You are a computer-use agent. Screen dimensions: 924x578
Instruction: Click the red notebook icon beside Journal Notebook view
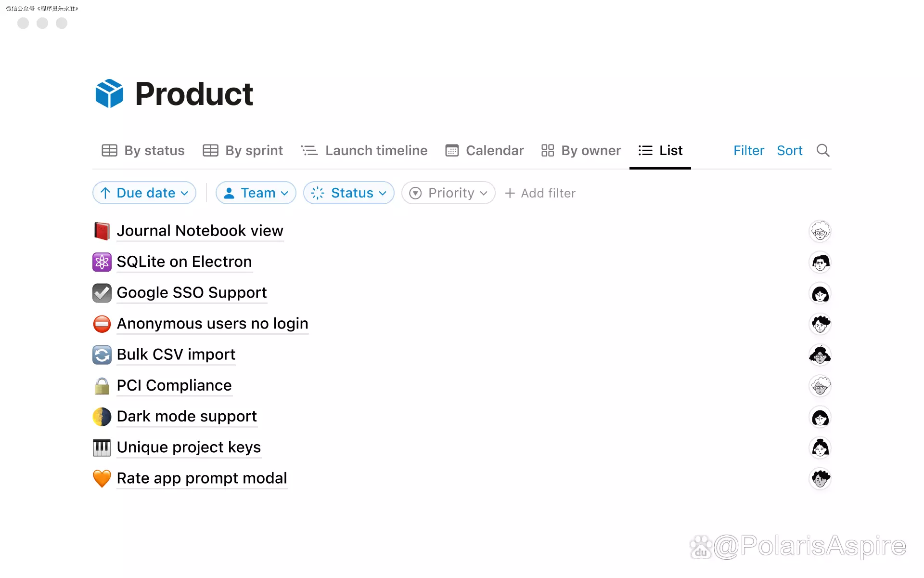pyautogui.click(x=102, y=231)
